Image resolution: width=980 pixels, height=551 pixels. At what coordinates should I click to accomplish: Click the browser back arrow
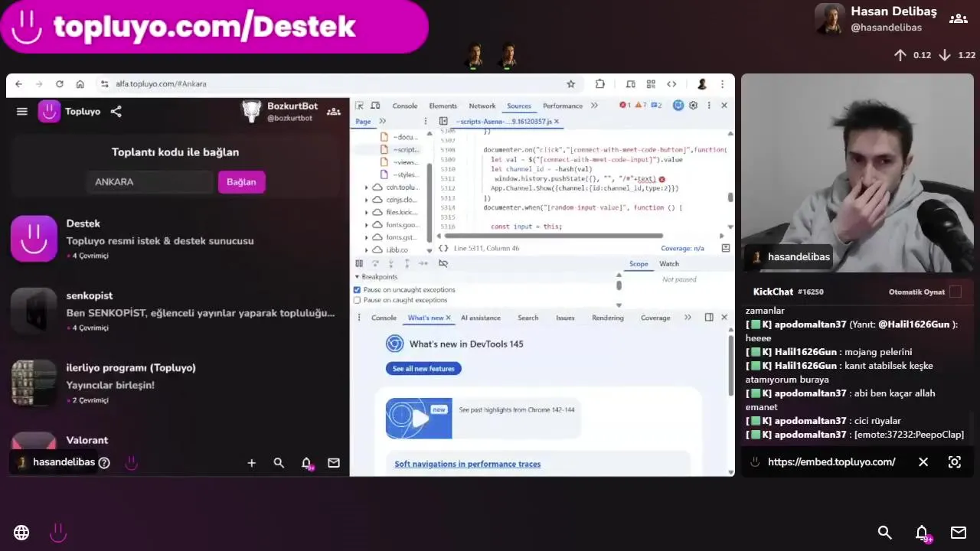(18, 84)
